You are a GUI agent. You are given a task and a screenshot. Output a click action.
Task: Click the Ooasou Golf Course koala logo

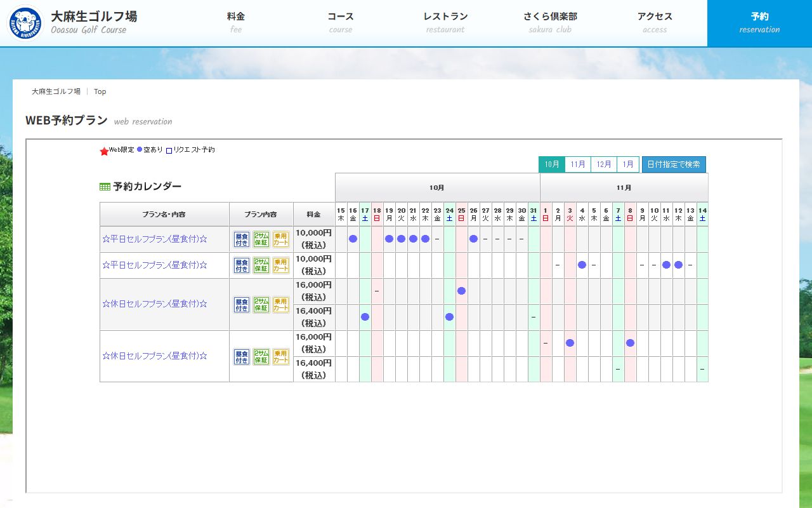(x=25, y=23)
